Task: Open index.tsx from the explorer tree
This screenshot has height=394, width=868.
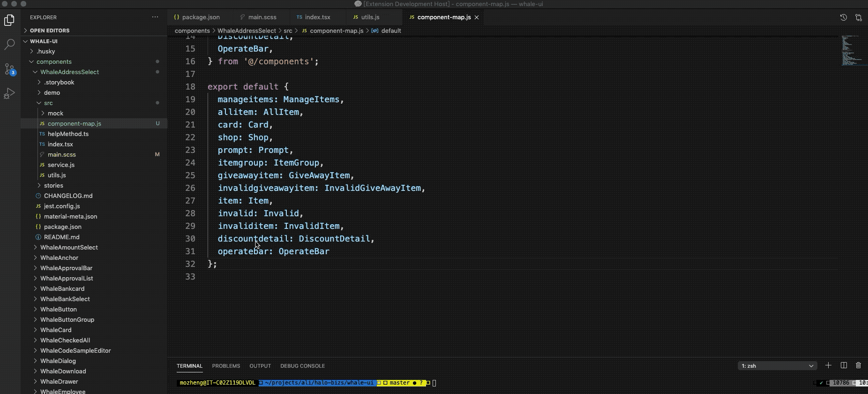Action: coord(94,144)
